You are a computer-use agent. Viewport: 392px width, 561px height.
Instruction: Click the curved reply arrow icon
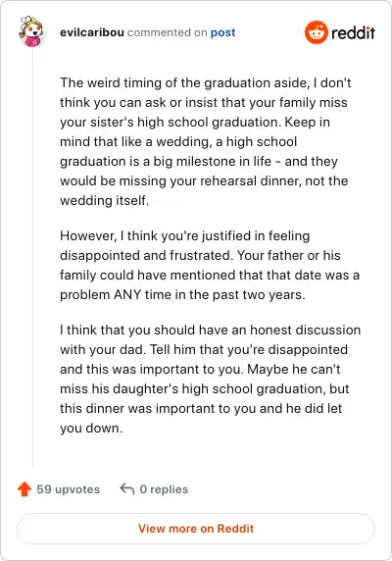click(127, 488)
